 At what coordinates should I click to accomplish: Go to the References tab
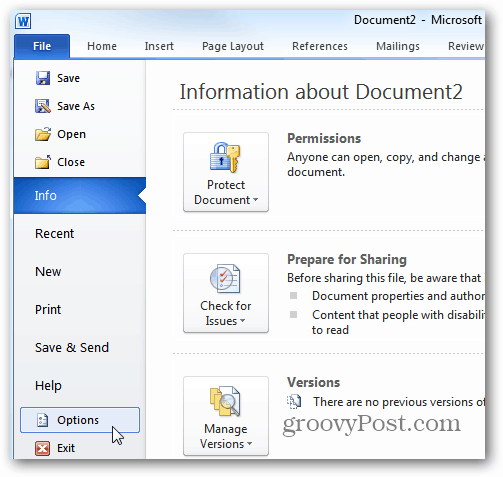point(320,46)
